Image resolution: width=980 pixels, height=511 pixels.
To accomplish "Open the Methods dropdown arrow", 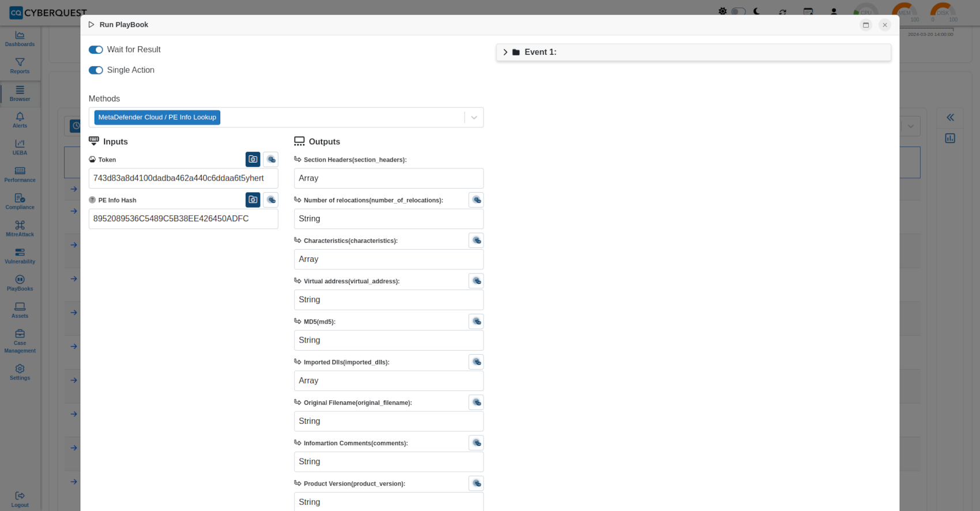I will click(474, 118).
